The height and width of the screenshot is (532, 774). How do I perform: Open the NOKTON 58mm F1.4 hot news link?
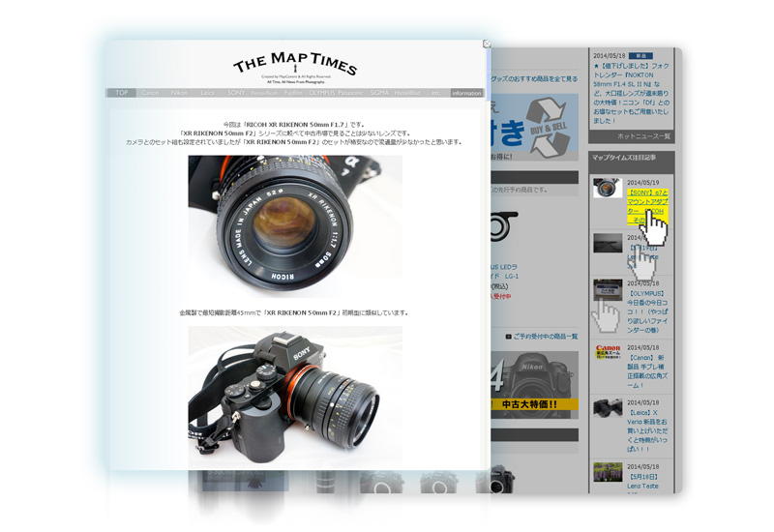pyautogui.click(x=632, y=93)
